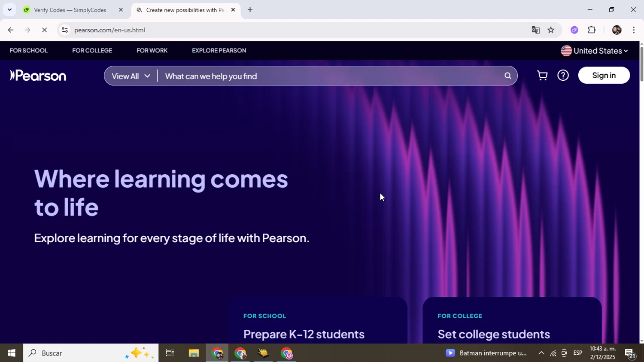Open the EXPLORE PEARSON menu
The width and height of the screenshot is (644, 362).
point(219,51)
